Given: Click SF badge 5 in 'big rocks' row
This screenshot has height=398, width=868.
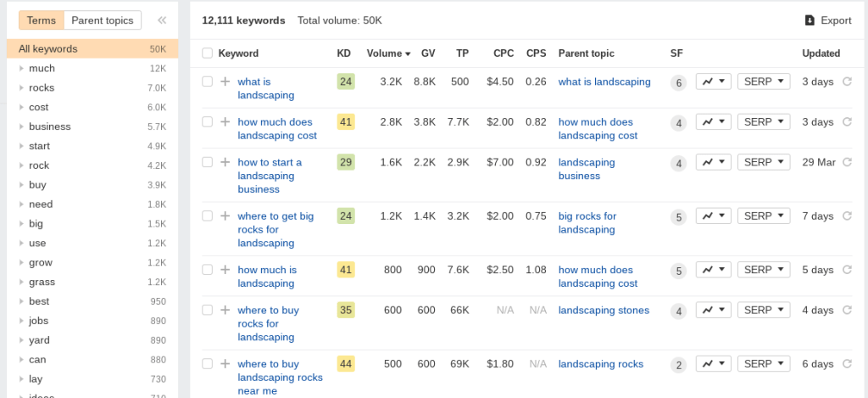Looking at the screenshot, I should [678, 217].
